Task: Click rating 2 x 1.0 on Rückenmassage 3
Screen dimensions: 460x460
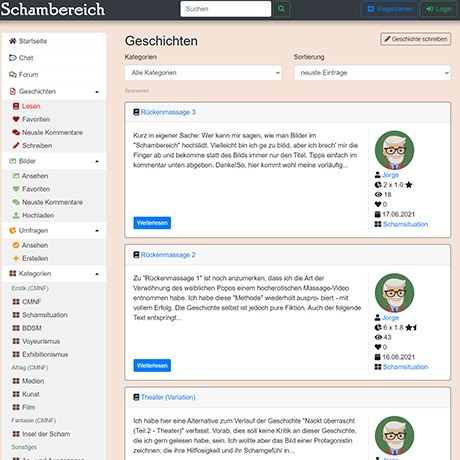Action: coord(393,185)
